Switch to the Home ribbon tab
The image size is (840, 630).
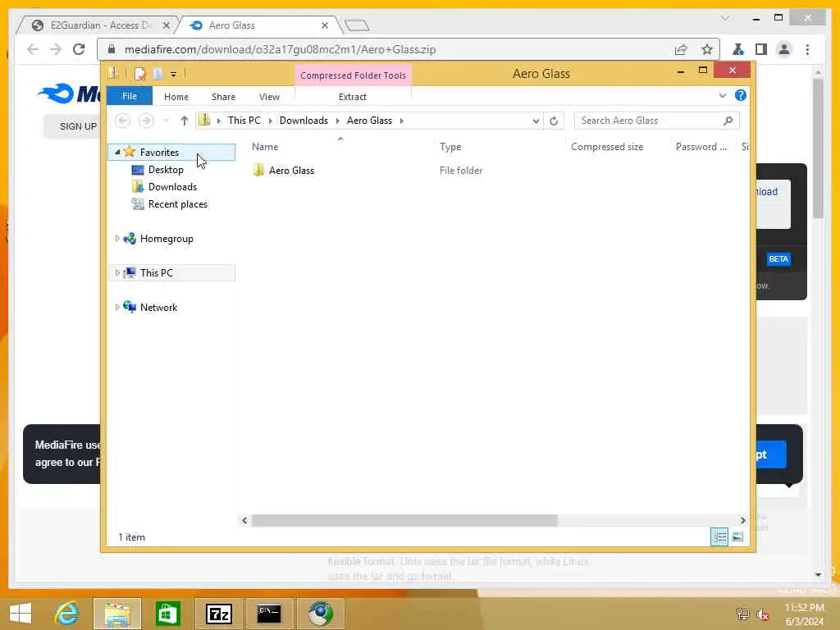(x=176, y=97)
